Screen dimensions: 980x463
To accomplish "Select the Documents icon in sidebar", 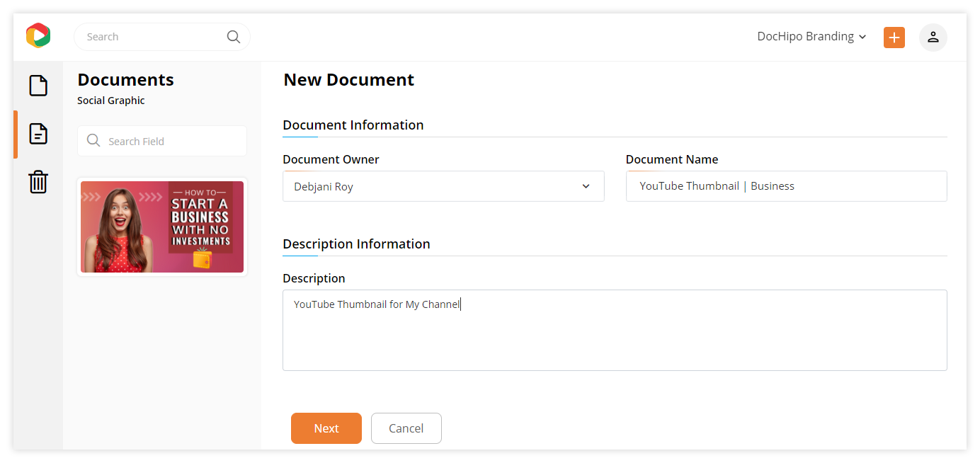I will tap(38, 134).
